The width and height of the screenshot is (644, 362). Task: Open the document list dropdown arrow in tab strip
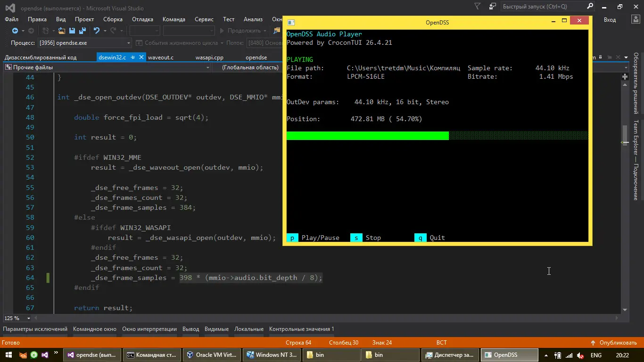[x=626, y=58]
